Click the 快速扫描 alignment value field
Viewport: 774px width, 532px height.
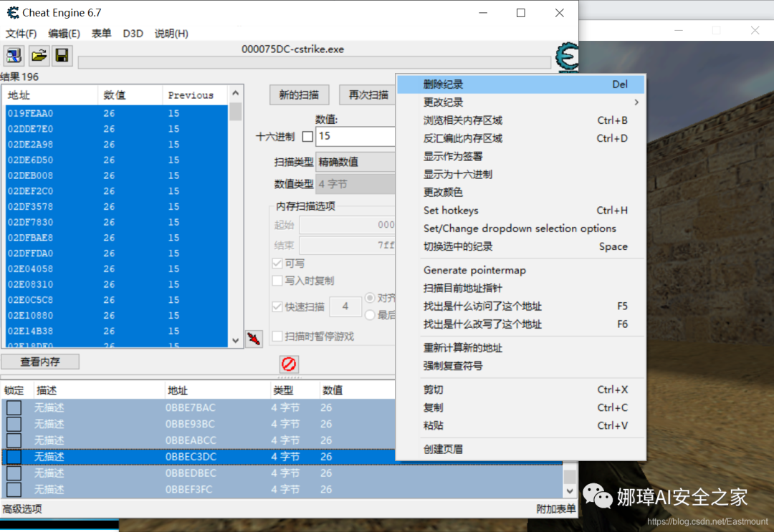click(x=345, y=306)
